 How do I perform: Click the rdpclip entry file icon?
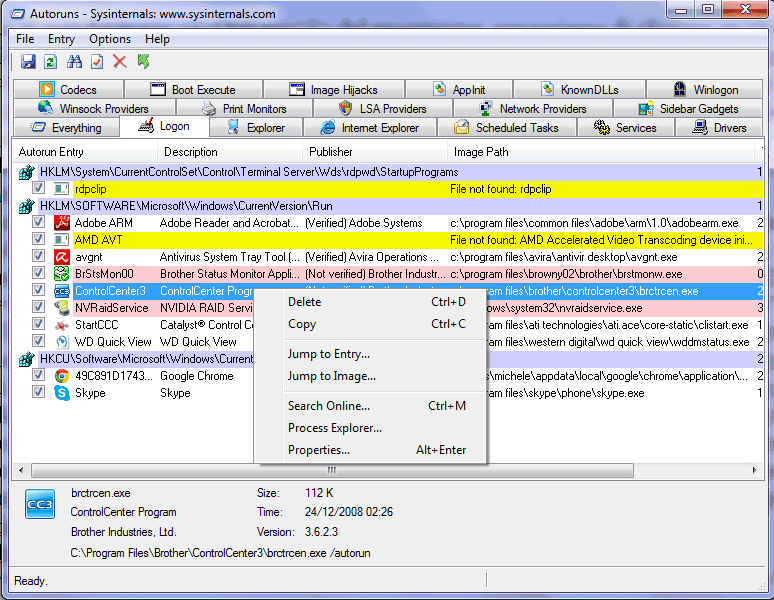(x=61, y=188)
